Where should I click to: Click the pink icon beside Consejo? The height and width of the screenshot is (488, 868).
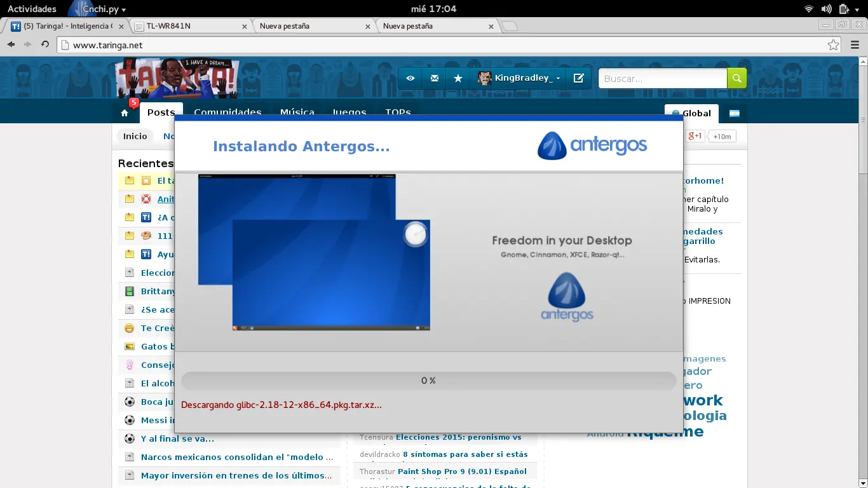point(130,365)
